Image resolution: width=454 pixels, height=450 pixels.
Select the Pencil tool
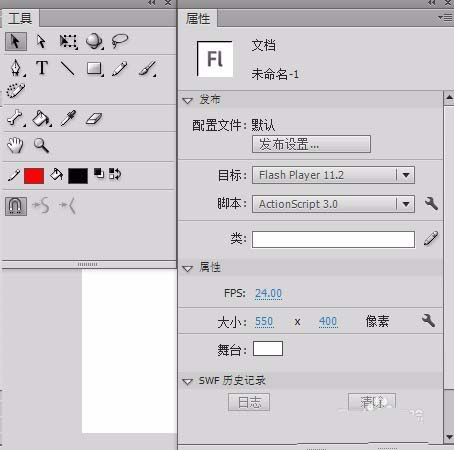click(120, 68)
